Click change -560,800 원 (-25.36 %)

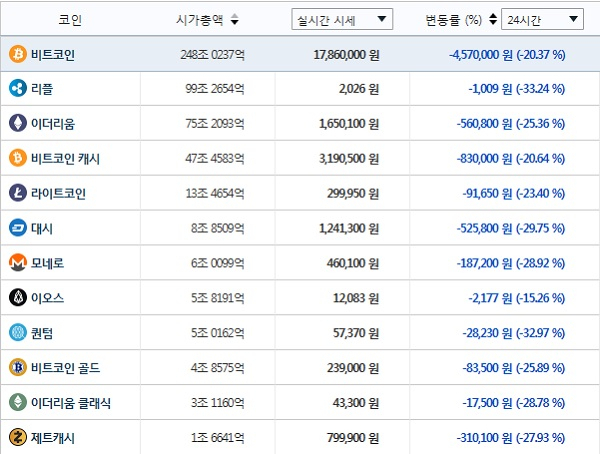(511, 124)
